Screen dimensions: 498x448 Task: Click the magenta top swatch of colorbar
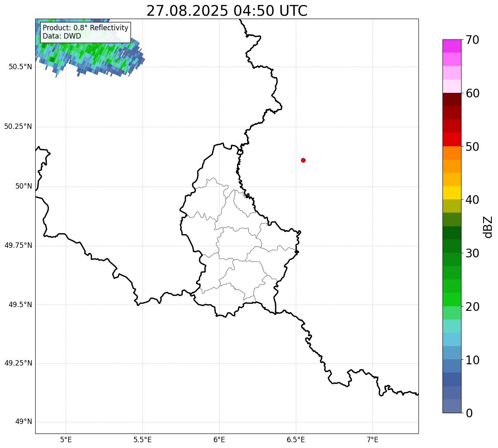(x=452, y=46)
